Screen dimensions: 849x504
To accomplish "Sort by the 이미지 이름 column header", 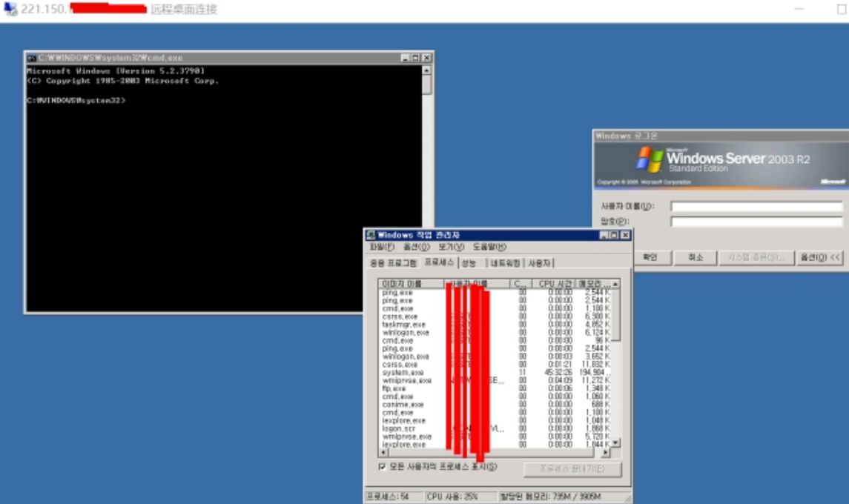I will [411, 284].
